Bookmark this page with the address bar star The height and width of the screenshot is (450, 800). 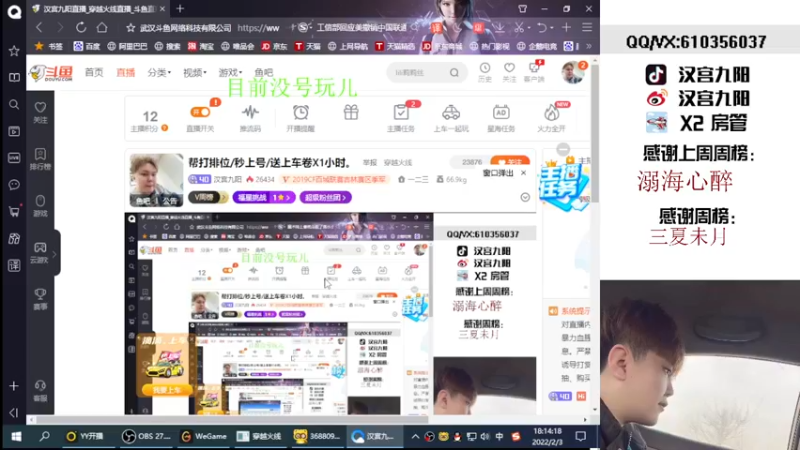click(131, 28)
